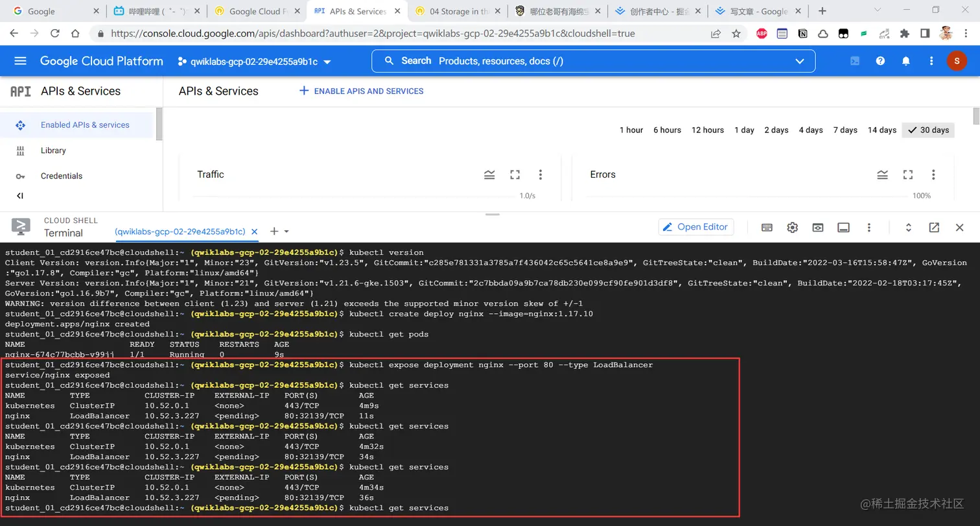This screenshot has width=980, height=526.
Task: Open the notifications bell
Action: tap(906, 61)
